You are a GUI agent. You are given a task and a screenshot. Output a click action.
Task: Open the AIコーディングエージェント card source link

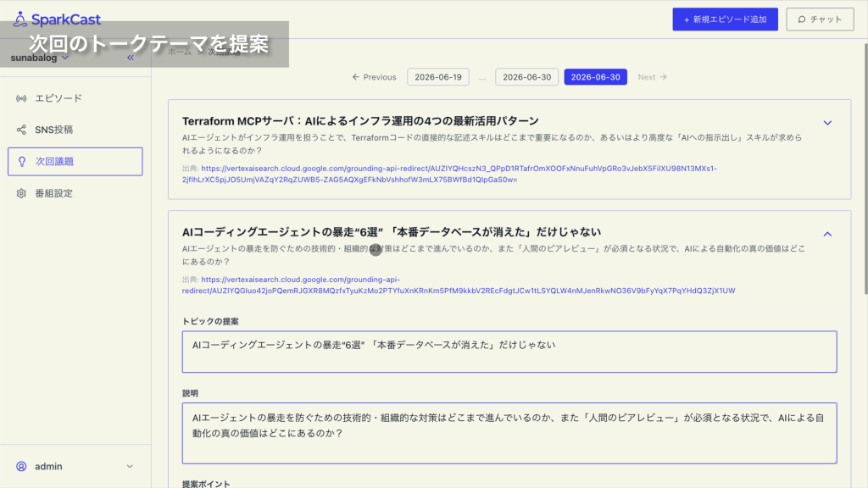[459, 285]
